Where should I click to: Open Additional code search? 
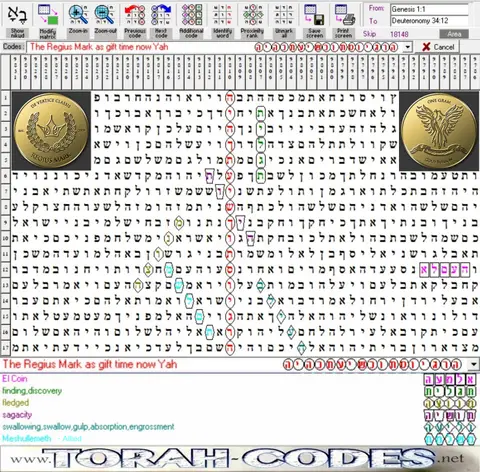tap(191, 15)
